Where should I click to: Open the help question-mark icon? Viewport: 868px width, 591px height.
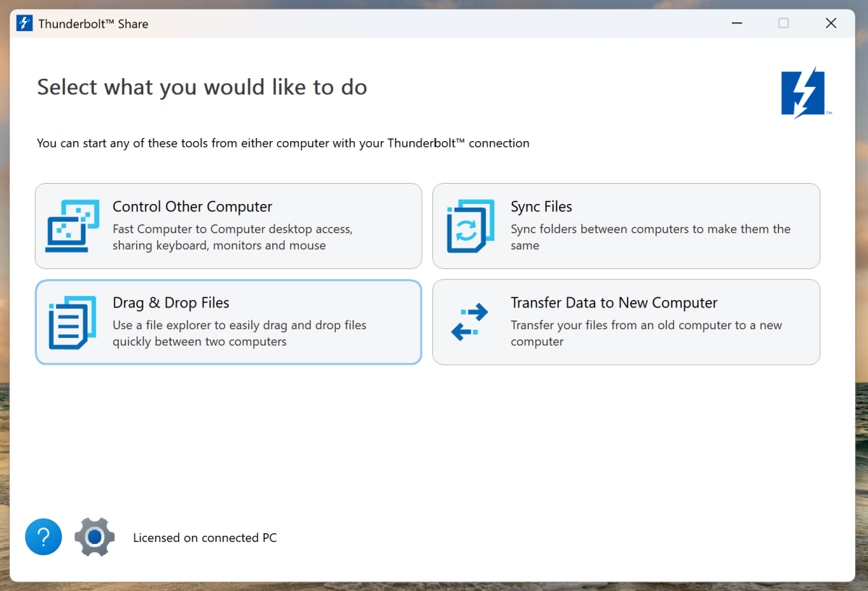[x=43, y=537]
